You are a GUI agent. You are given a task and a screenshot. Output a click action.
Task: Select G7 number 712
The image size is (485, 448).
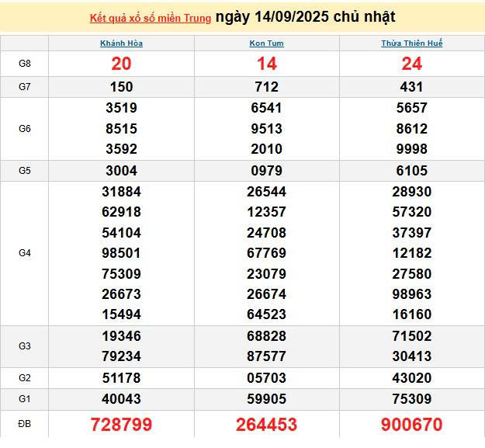267,87
